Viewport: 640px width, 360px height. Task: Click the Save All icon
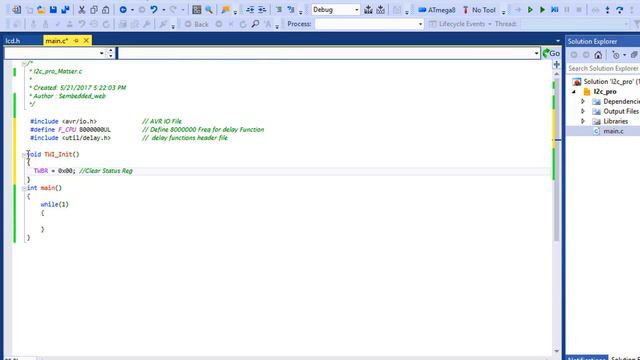pos(65,9)
